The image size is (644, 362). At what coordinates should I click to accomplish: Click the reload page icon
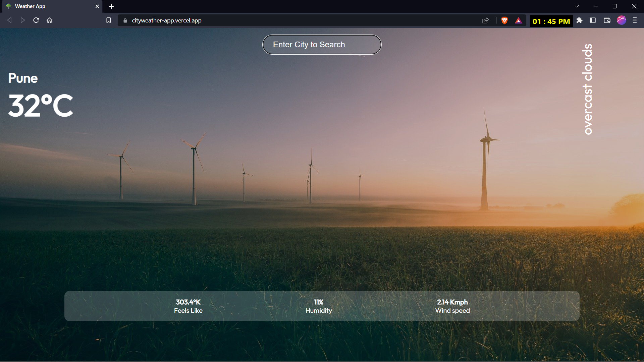click(36, 20)
